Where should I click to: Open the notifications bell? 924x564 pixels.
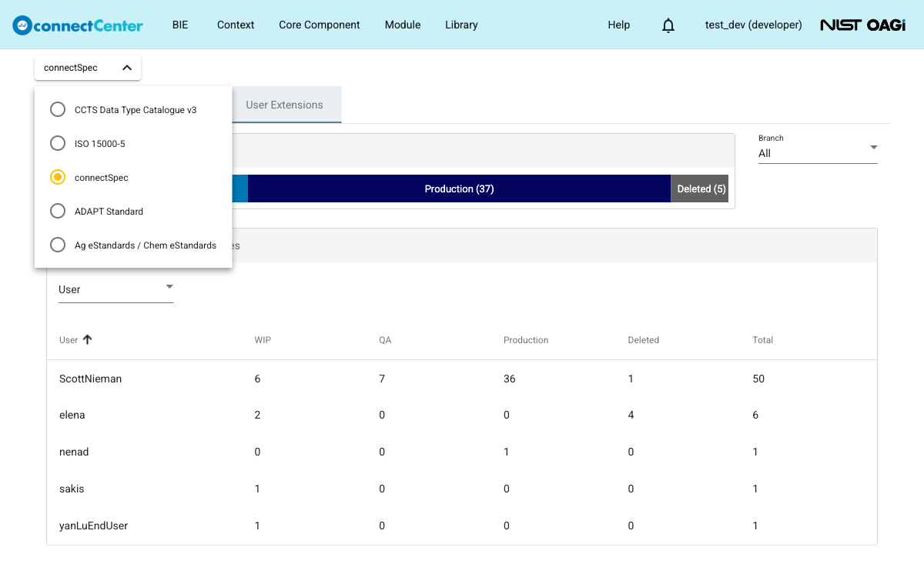pos(668,25)
